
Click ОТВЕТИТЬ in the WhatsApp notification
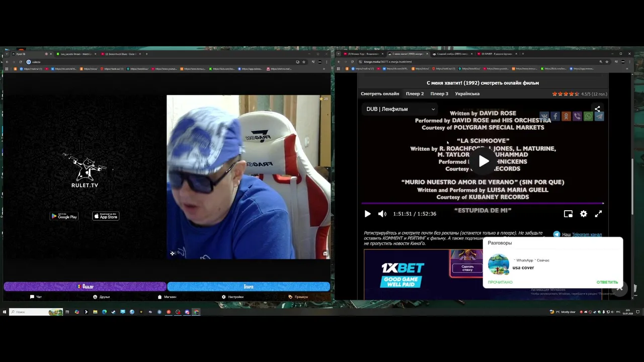click(607, 282)
